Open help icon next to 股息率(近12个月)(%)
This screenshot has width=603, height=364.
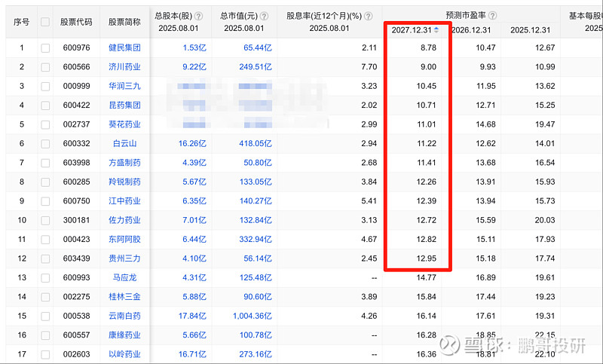(368, 16)
